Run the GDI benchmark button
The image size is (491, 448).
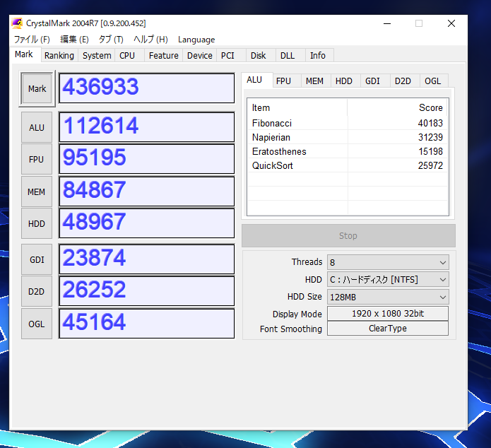[37, 260]
